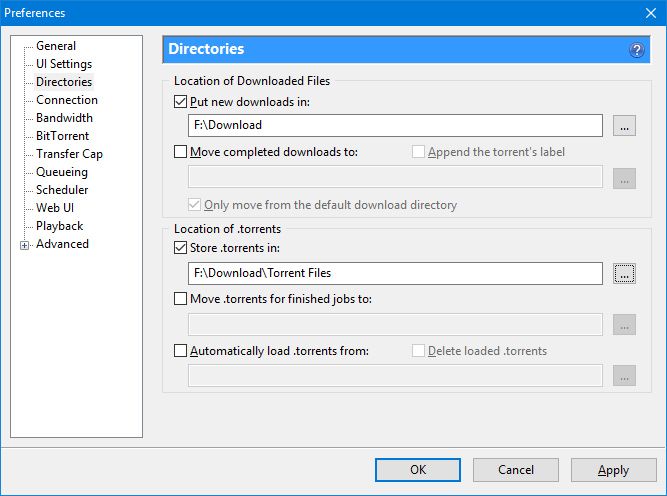Open the General settings page
Screen dimensions: 667x496
click(x=56, y=46)
